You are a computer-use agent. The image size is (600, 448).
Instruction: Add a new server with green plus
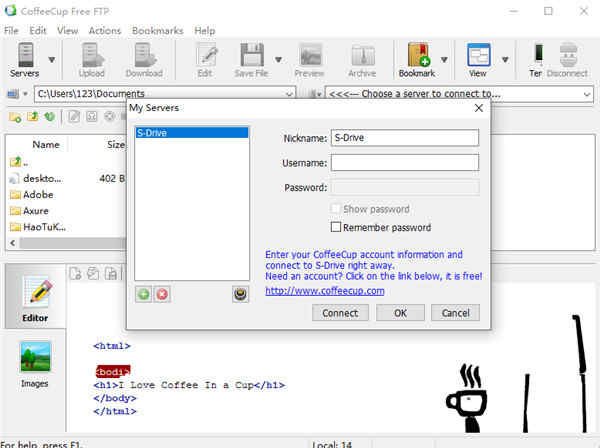(x=143, y=294)
